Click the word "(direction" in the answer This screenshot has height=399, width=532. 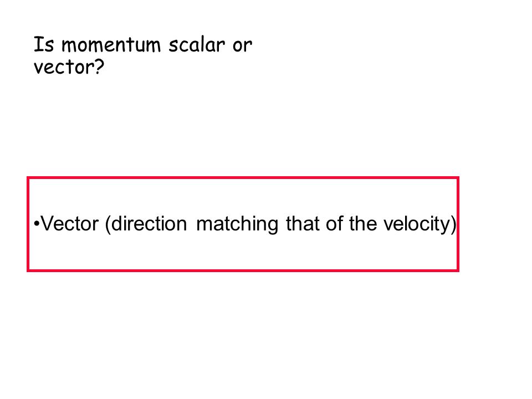(x=146, y=224)
